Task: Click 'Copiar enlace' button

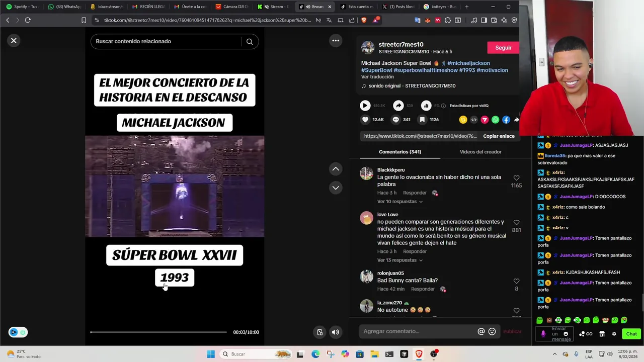Action: point(499,136)
